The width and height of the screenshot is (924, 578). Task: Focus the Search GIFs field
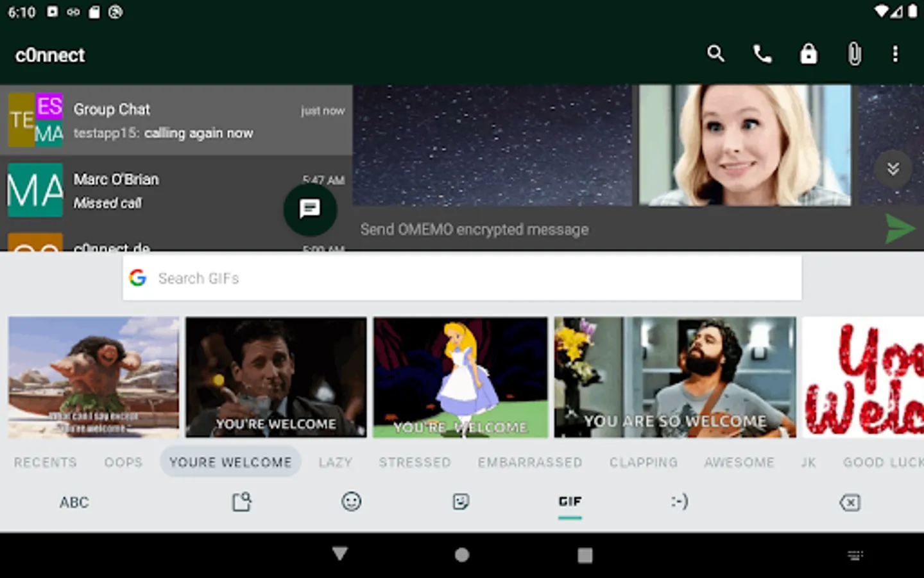462,278
